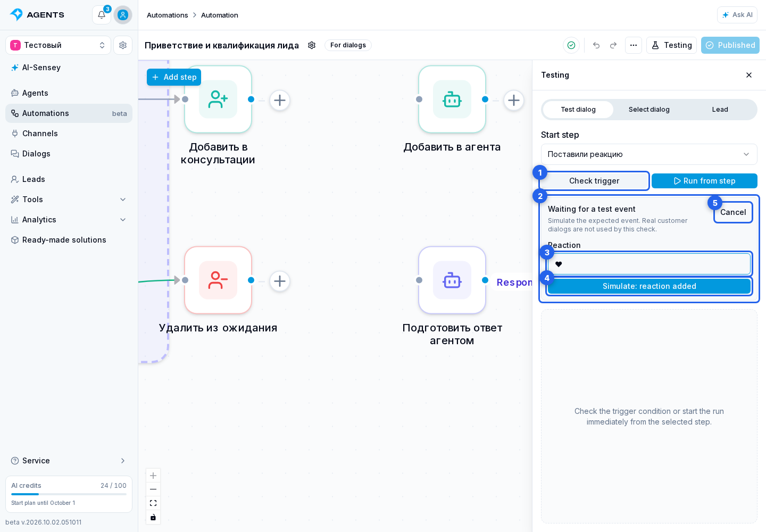
Task: Open the Тестовый workspace switcher
Action: [58, 45]
